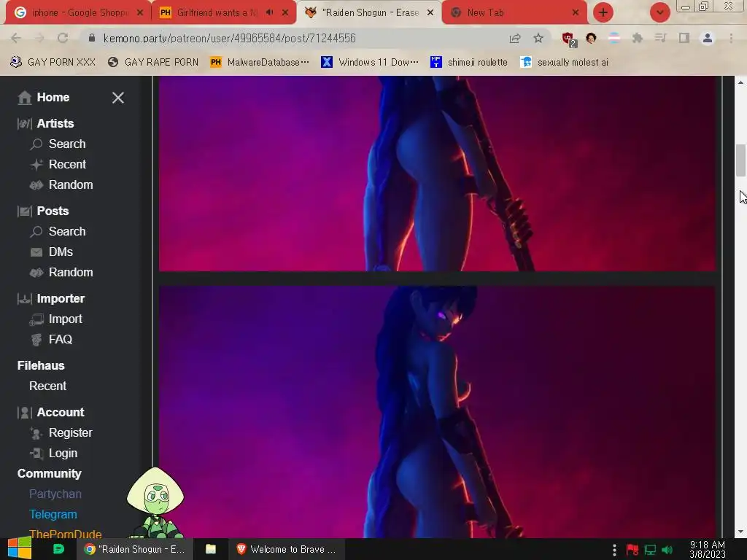Screen dimensions: 747x560
Task: Open the uBlock extension icon
Action: (569, 39)
